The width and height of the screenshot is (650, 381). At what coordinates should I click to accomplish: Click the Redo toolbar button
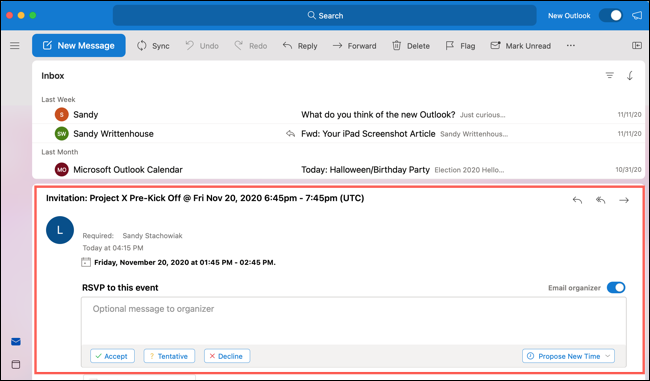click(250, 46)
